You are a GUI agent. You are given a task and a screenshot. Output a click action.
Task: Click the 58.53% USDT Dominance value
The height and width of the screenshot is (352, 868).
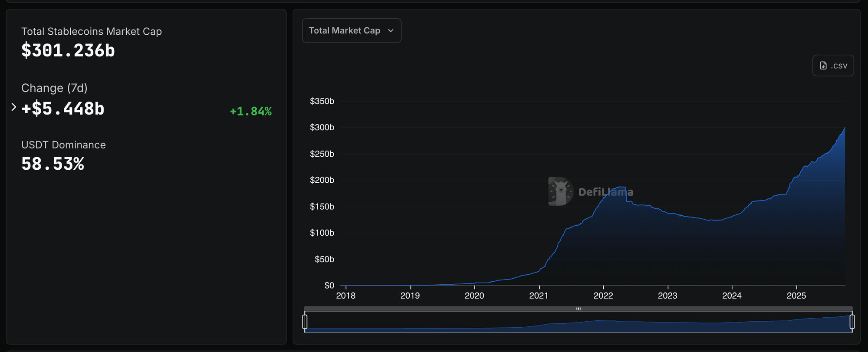(53, 164)
